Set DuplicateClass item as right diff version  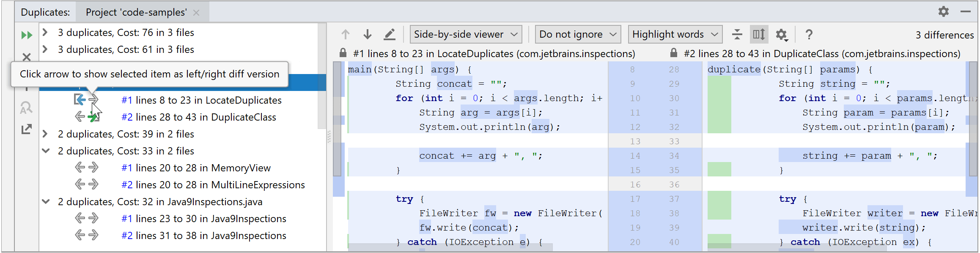click(93, 117)
